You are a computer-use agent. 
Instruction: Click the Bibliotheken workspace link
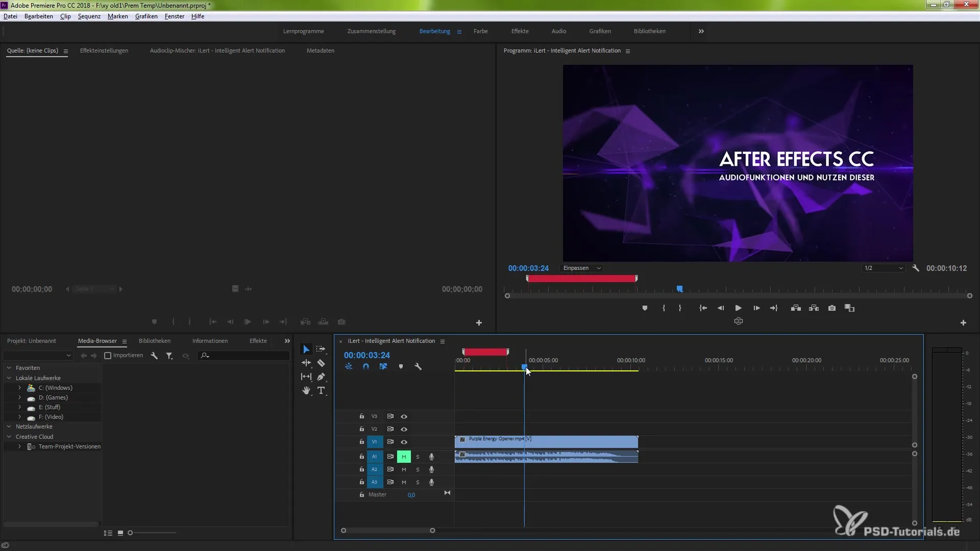649,31
